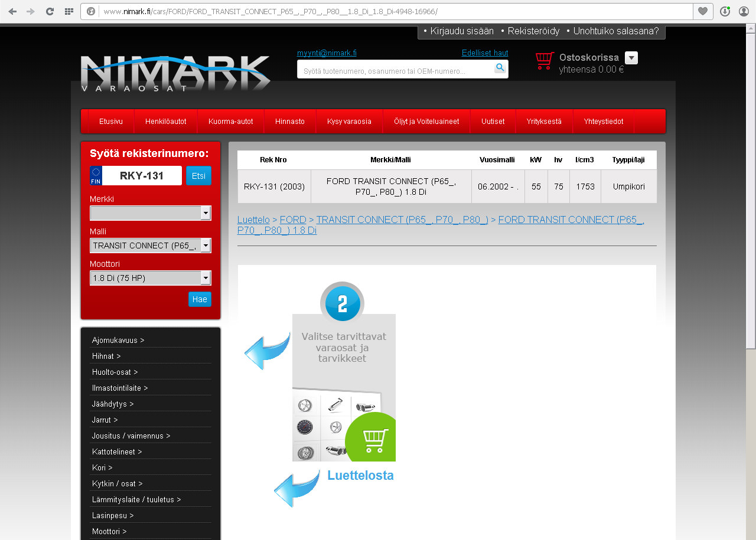
Task: Click the browser back arrow
Action: (x=12, y=11)
